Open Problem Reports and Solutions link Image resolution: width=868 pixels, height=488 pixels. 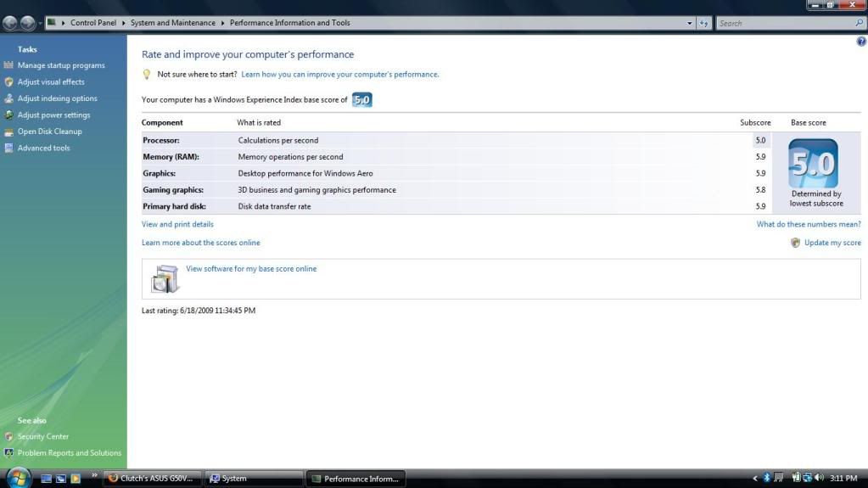point(70,453)
